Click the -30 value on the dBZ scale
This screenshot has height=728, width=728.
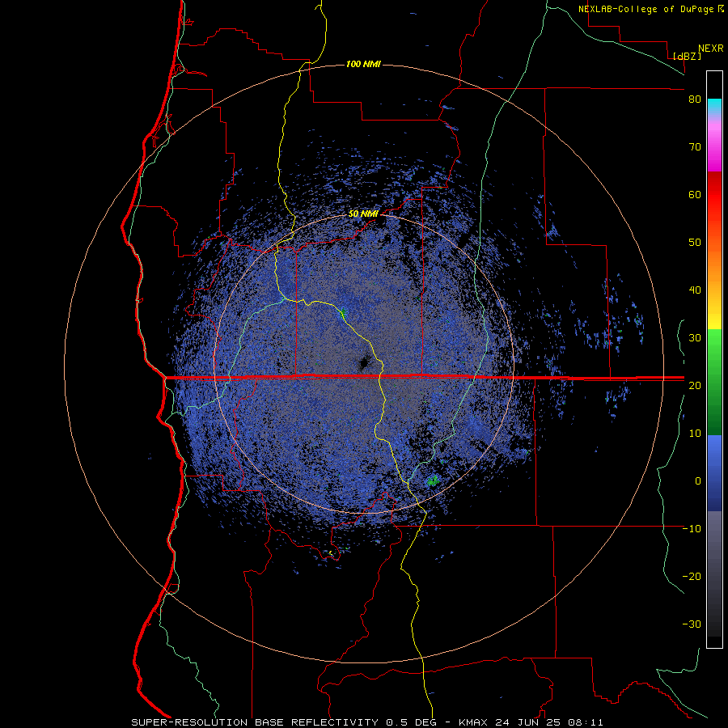click(692, 624)
